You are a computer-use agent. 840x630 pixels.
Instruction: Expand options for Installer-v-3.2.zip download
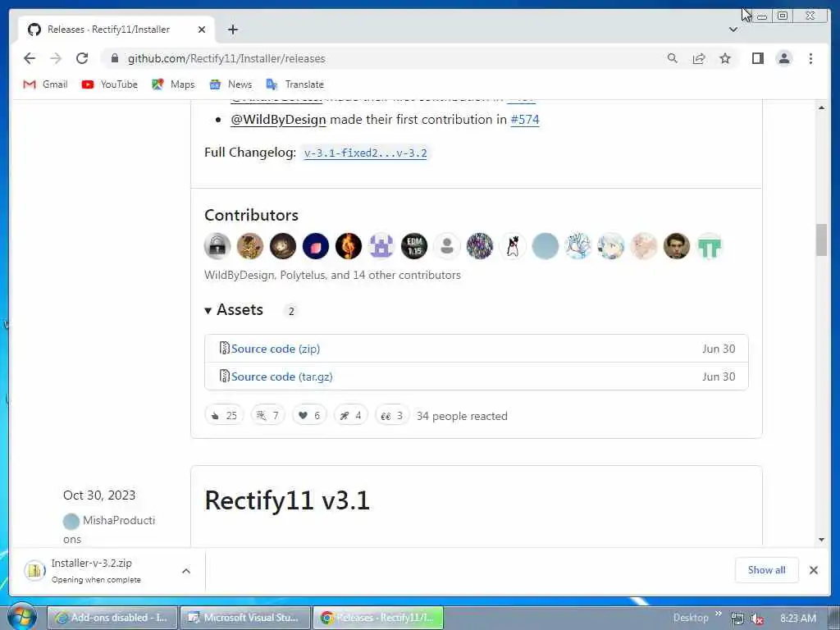tap(186, 571)
